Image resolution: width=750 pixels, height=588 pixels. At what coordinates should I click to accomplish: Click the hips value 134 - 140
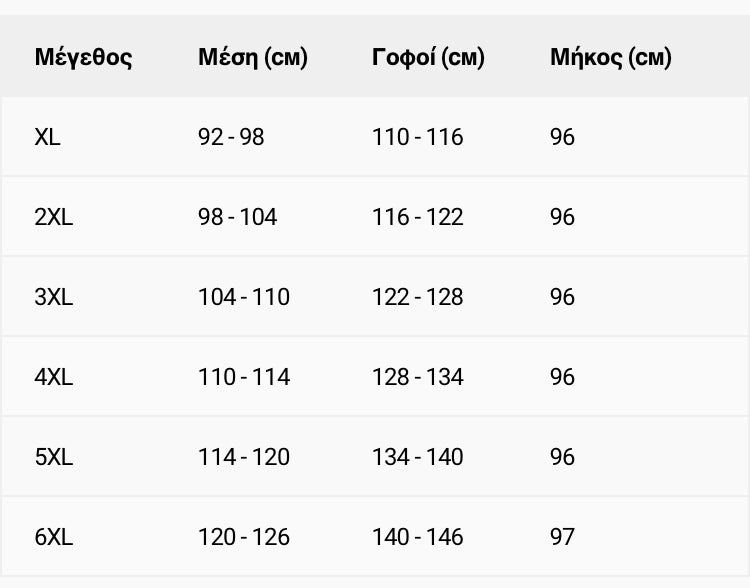click(418, 457)
